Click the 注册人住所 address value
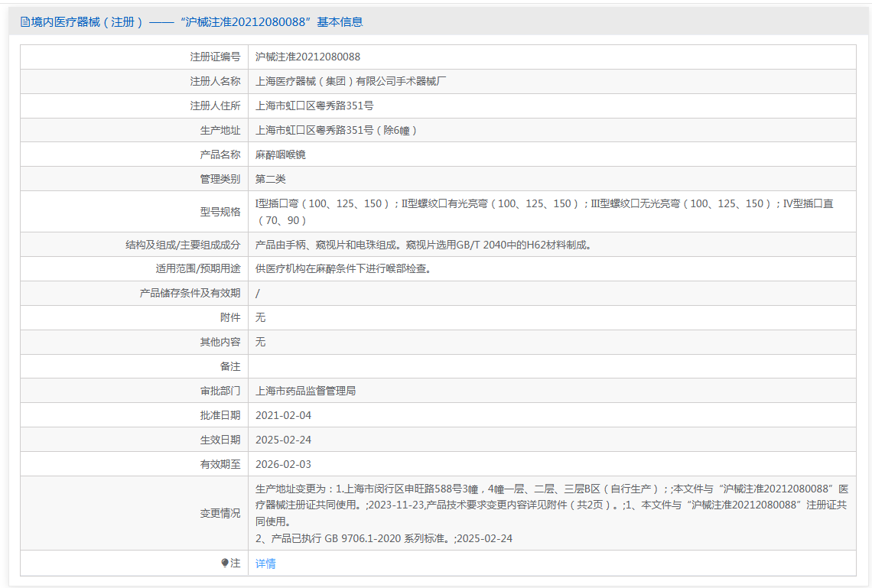 click(314, 106)
